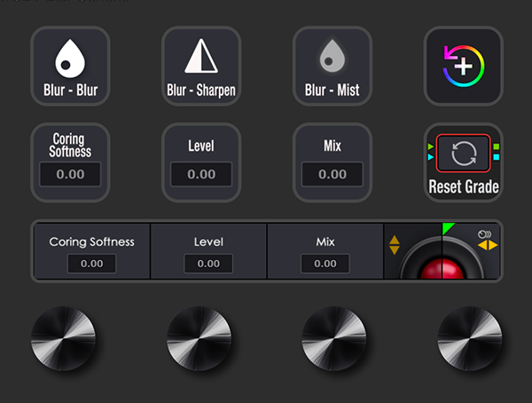
Task: Click the third knob under Mix
Action: coord(334,338)
